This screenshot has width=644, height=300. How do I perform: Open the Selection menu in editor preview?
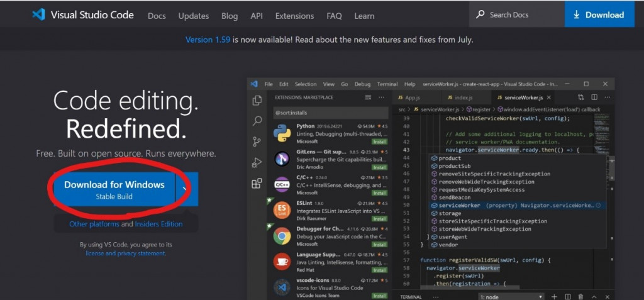coord(306,84)
